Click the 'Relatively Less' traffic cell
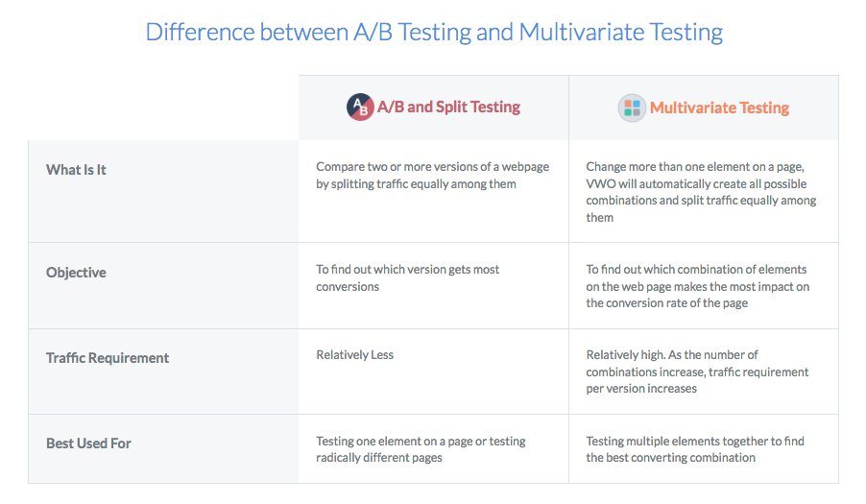Screen dimensions: 866x504 (x=354, y=355)
